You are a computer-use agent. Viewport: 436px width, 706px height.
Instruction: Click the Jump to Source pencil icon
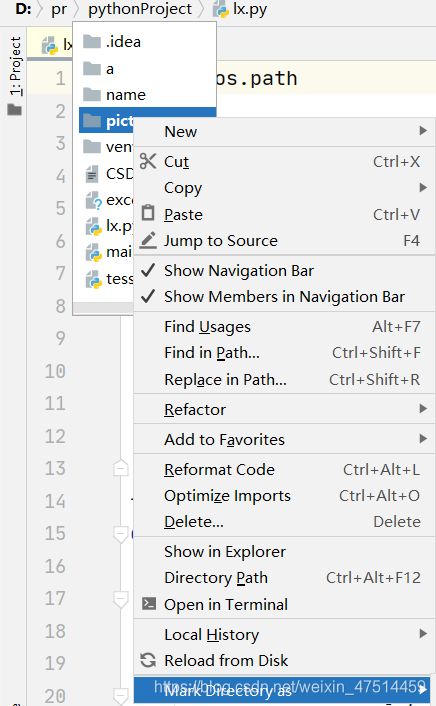click(148, 240)
